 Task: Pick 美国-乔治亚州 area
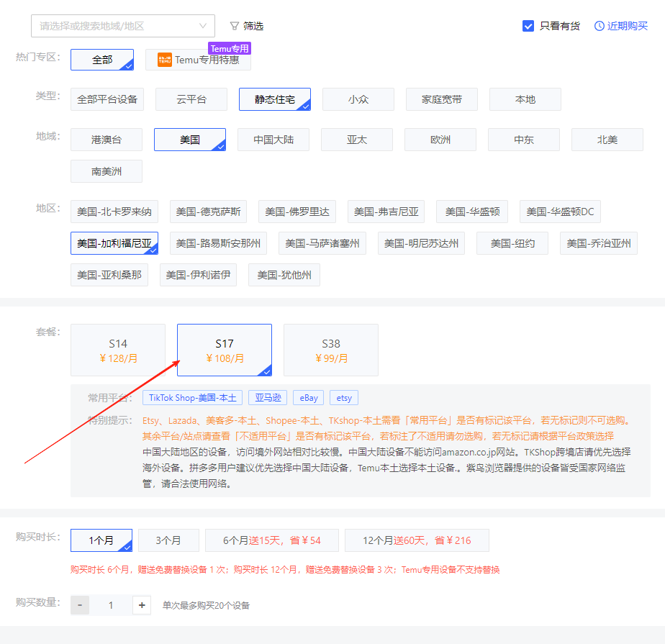click(x=599, y=243)
